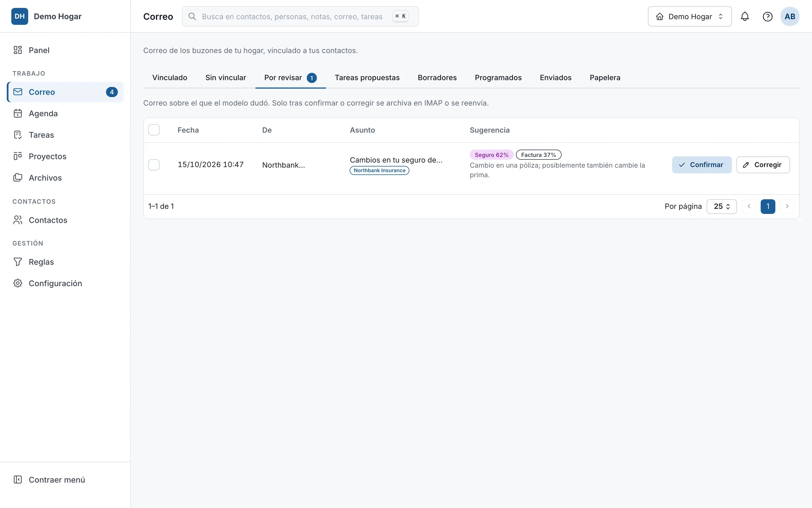
Task: Open the AB user avatar
Action: (790, 16)
